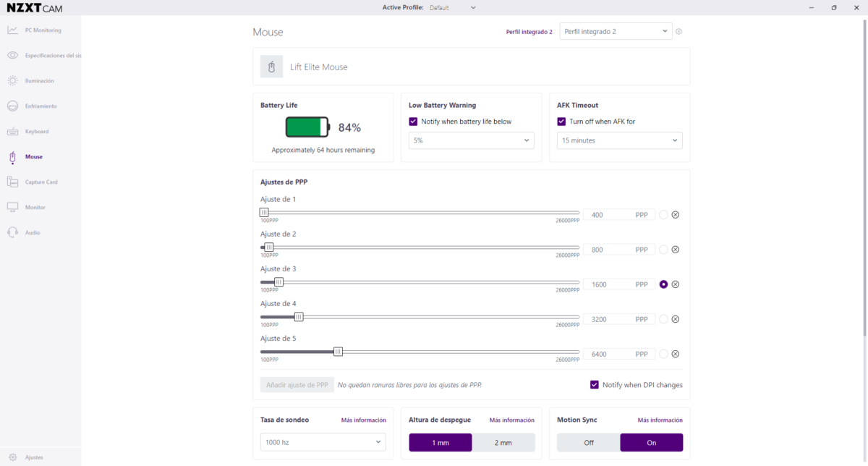The height and width of the screenshot is (466, 868).
Task: Click the Ajuste de 3 slider handle
Action: point(278,282)
